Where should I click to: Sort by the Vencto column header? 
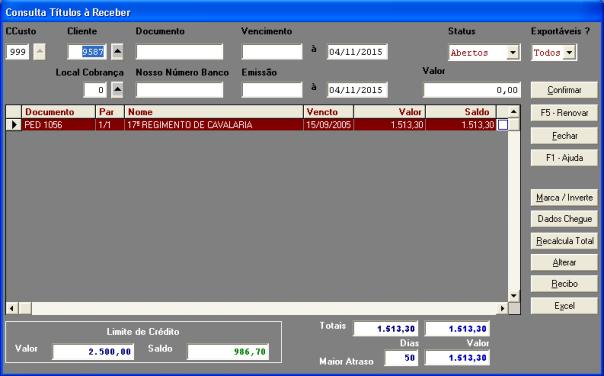[x=328, y=112]
